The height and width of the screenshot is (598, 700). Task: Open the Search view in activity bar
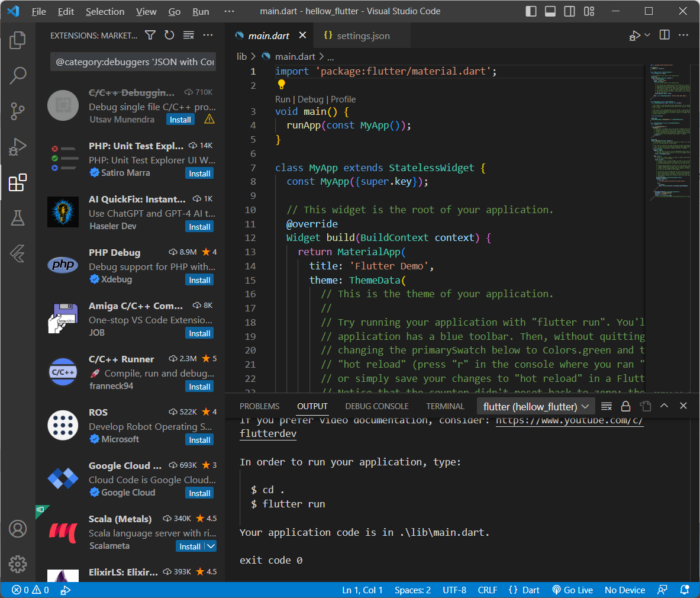click(x=18, y=75)
